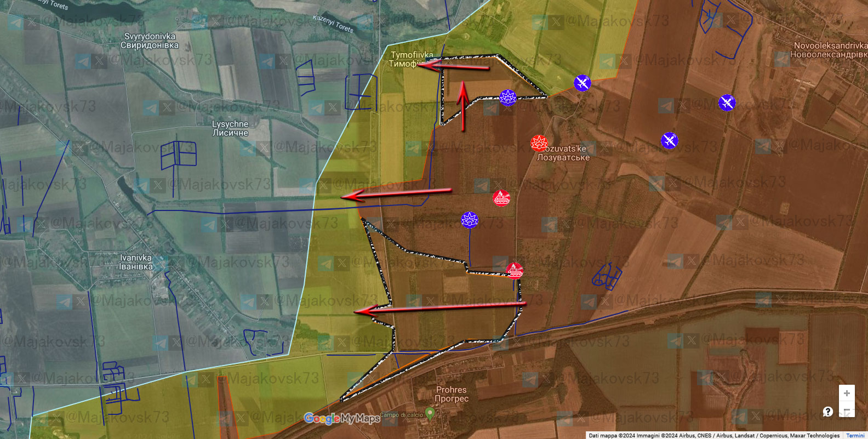Click the Svyrydonivka place label
The height and width of the screenshot is (439, 868).
click(150, 41)
